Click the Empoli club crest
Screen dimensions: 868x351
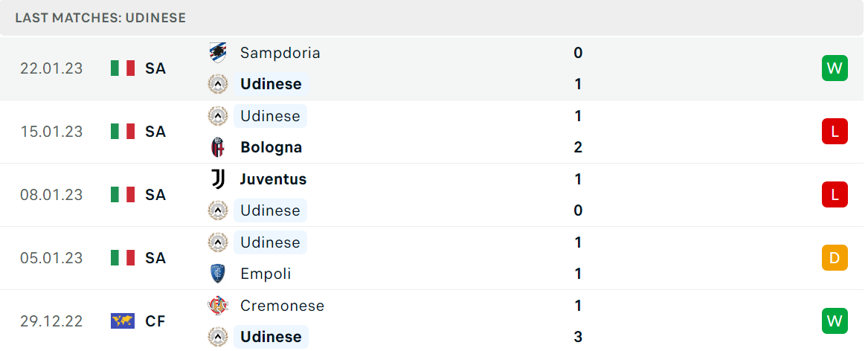217,274
